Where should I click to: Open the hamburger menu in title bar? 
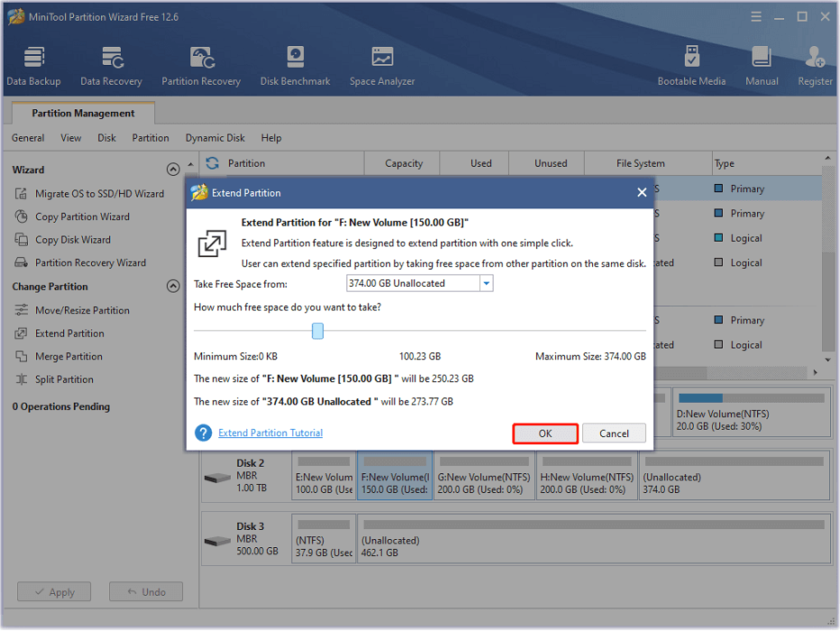point(756,16)
